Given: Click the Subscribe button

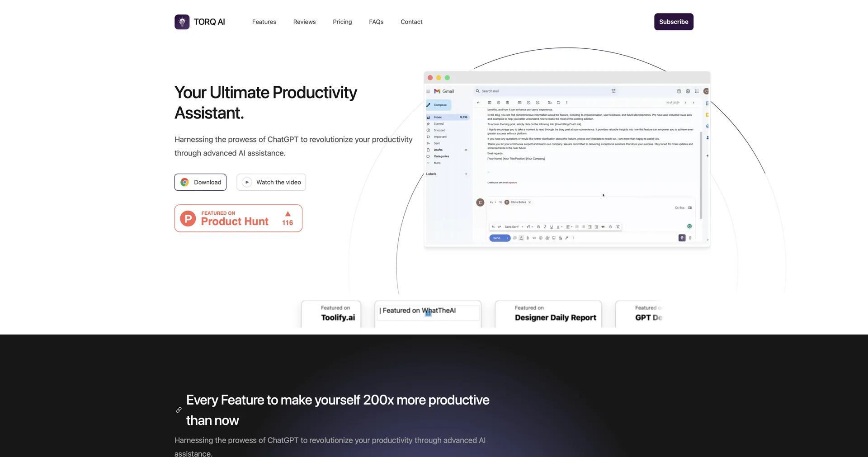Looking at the screenshot, I should tap(674, 22).
